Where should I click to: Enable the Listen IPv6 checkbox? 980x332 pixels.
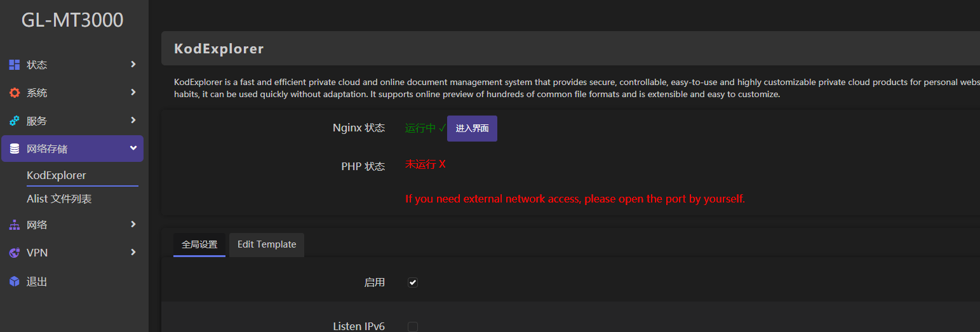click(x=413, y=326)
